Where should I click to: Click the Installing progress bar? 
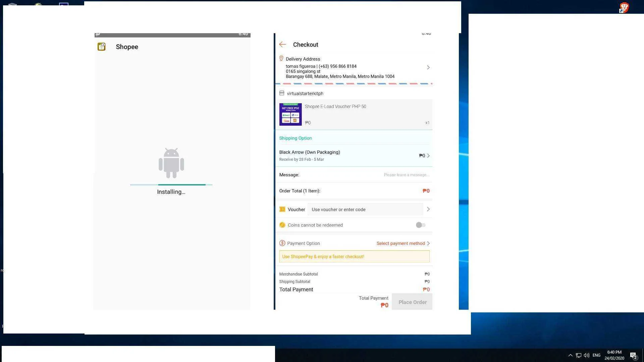pos(171,185)
